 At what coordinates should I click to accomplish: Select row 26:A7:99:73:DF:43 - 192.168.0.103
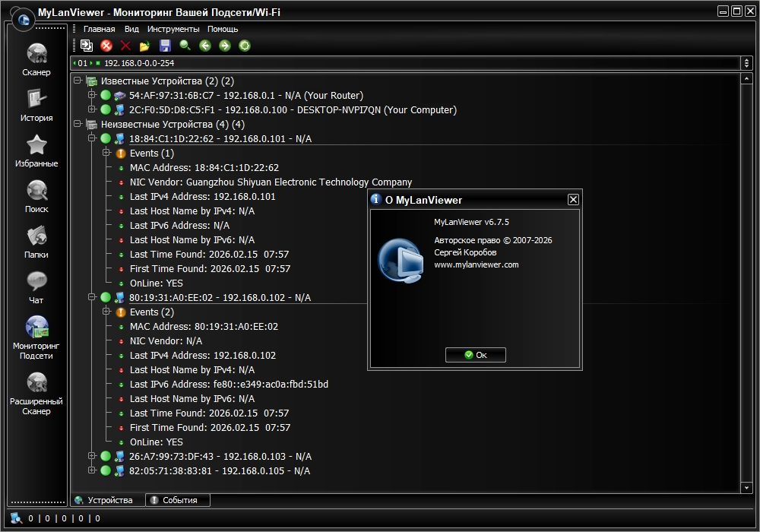tap(220, 457)
